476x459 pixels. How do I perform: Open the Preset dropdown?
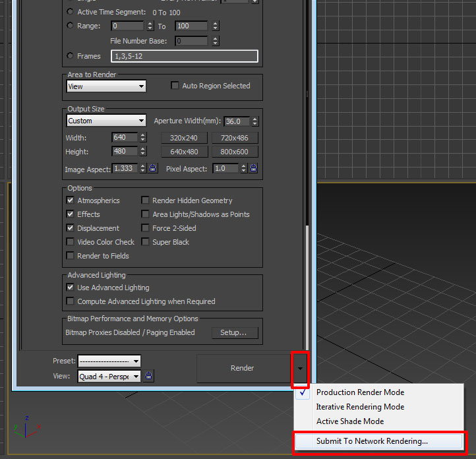point(109,361)
